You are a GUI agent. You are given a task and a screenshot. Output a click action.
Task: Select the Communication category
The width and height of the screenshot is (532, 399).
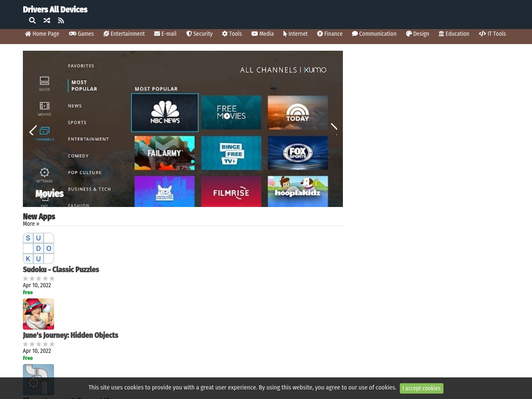point(374,34)
